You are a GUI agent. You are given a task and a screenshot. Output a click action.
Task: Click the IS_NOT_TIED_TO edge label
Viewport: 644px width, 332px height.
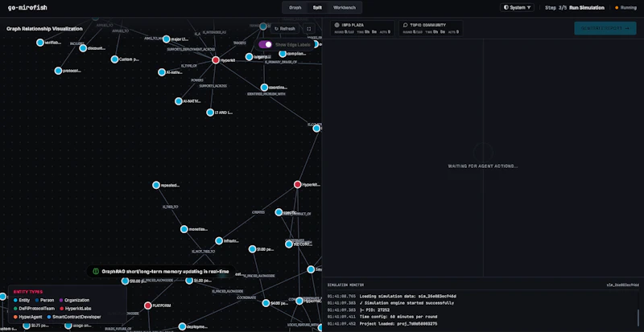pyautogui.click(x=202, y=251)
